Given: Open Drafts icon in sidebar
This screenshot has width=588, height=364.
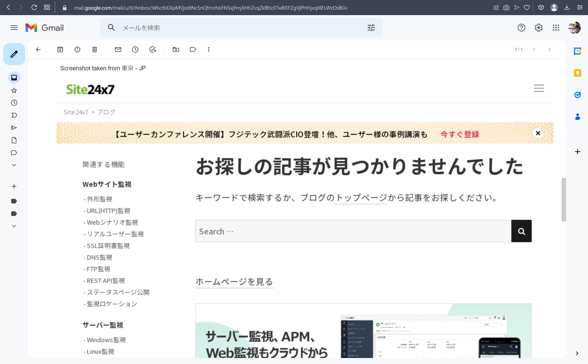Looking at the screenshot, I should pyautogui.click(x=14, y=140).
